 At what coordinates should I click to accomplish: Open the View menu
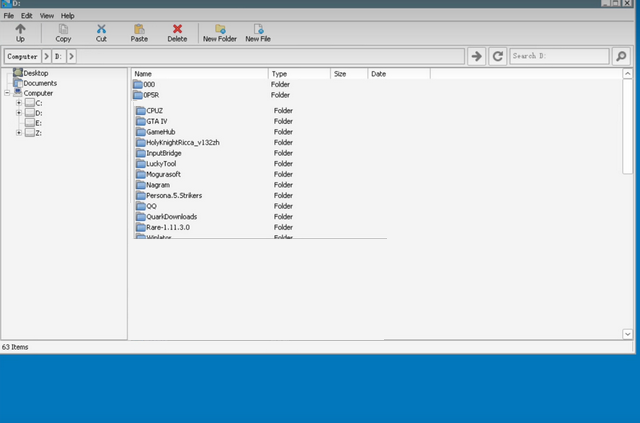tap(47, 16)
